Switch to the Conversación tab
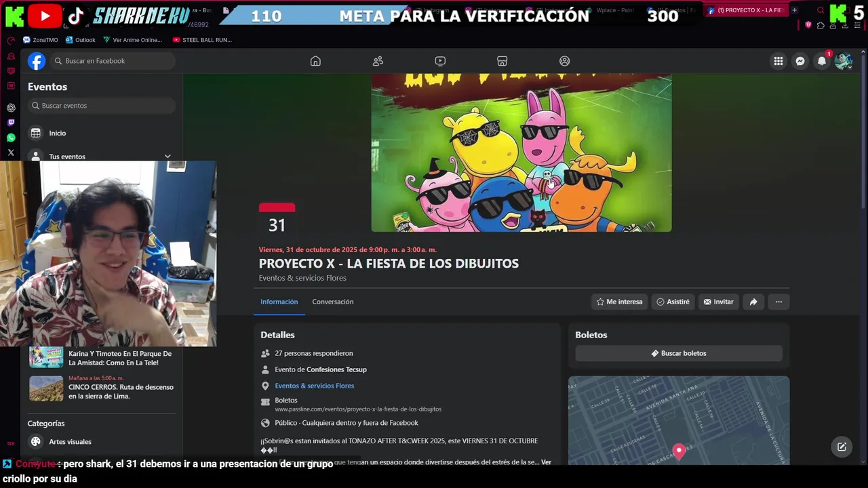 332,302
